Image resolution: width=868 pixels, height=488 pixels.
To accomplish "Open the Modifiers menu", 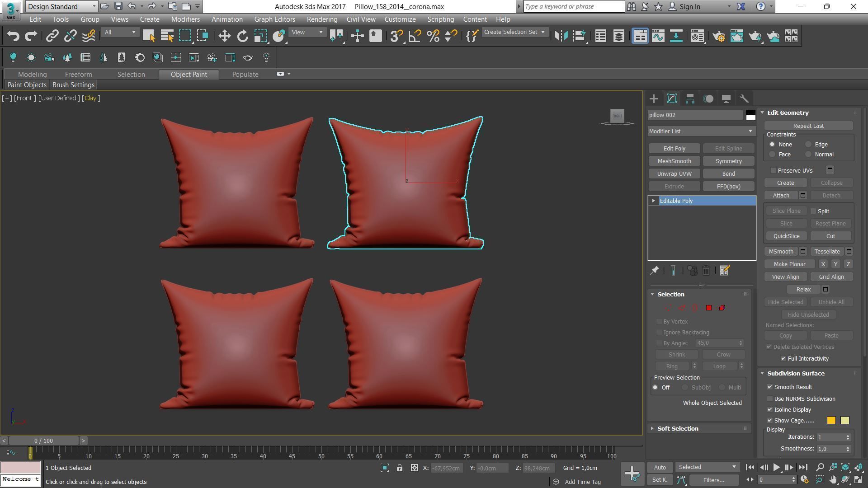I will click(185, 19).
